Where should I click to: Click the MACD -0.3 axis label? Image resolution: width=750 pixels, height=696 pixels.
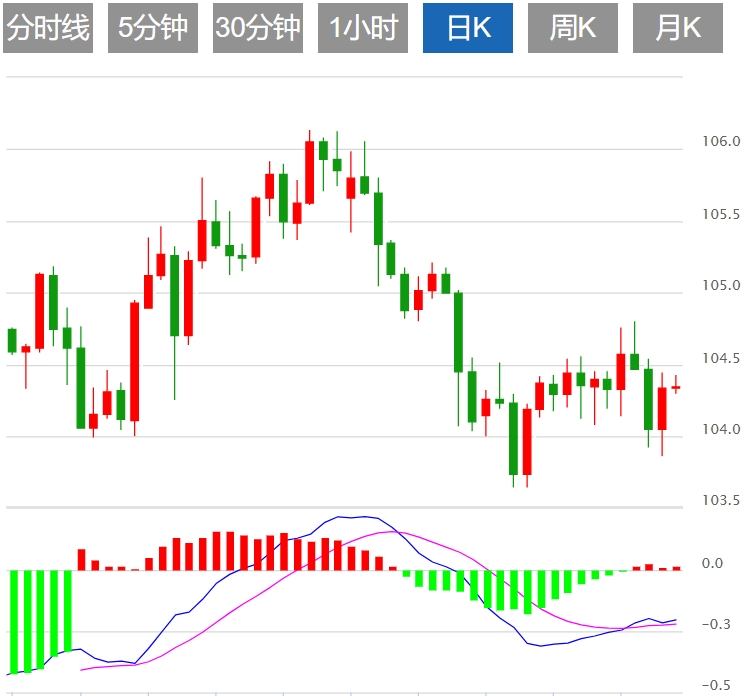[714, 625]
